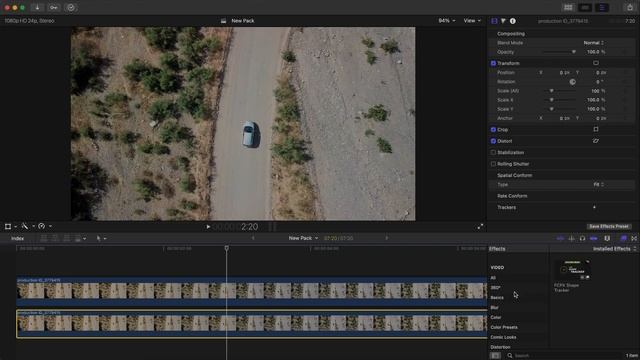Open the Keyword editor key icon
The width and height of the screenshot is (640, 360).
click(x=53, y=7)
